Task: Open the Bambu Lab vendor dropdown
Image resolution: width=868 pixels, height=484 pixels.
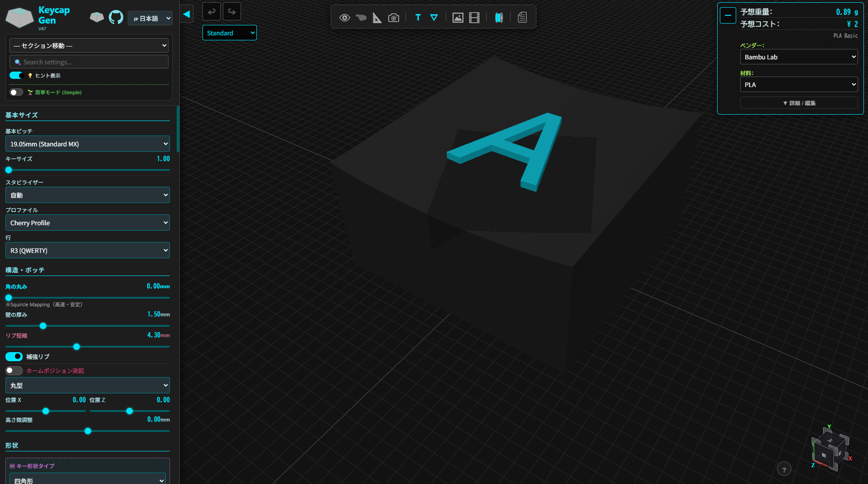Action: (799, 57)
